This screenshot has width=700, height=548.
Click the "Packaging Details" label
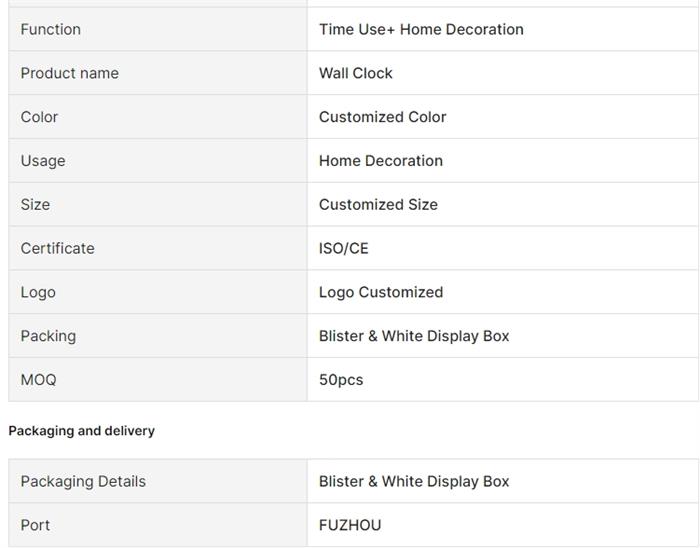(83, 482)
